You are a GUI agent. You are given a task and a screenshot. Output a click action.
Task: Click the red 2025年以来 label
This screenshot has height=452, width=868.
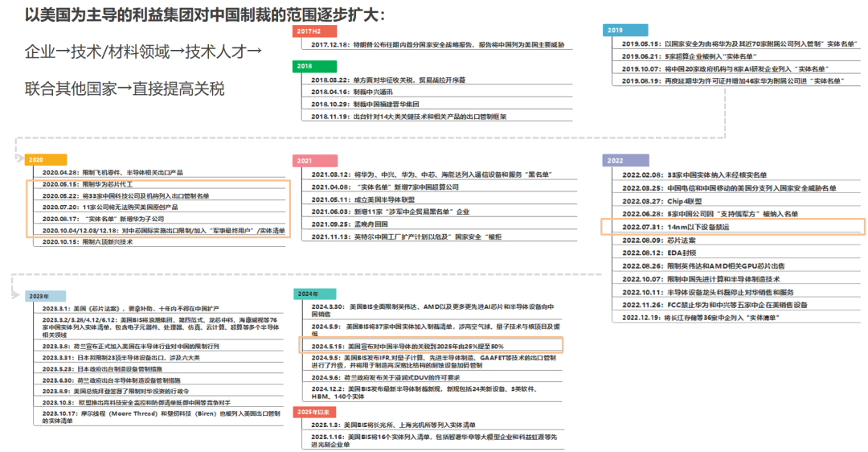(x=314, y=412)
